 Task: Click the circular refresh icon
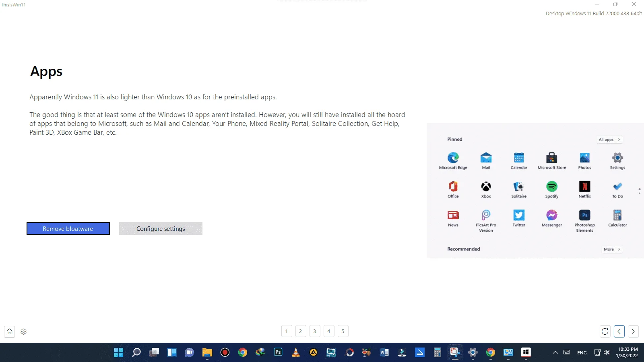(x=605, y=331)
